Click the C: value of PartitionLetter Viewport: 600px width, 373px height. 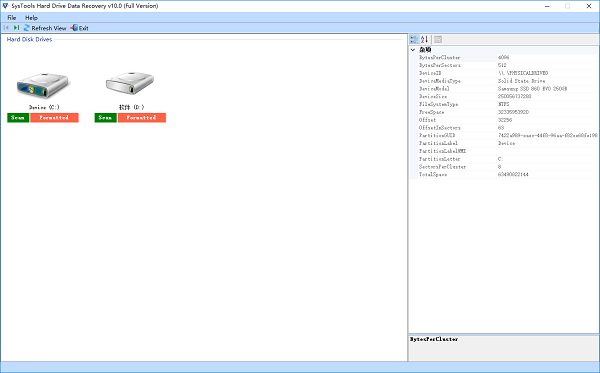coord(501,159)
